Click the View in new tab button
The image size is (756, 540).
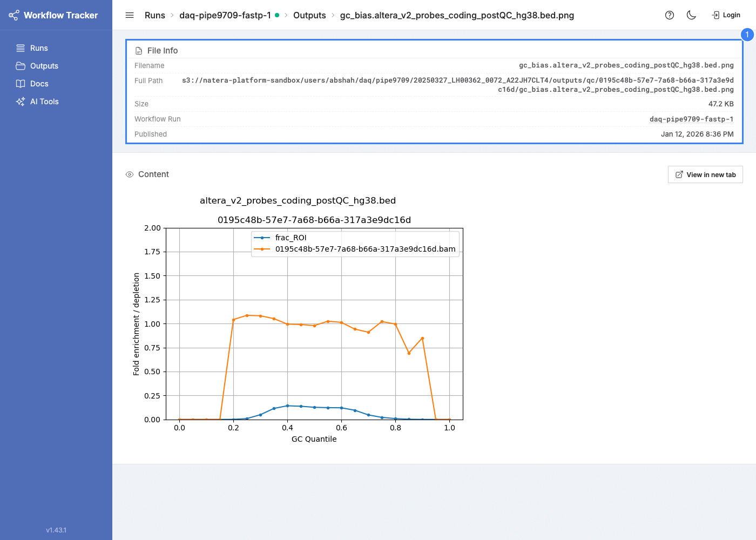click(x=705, y=174)
